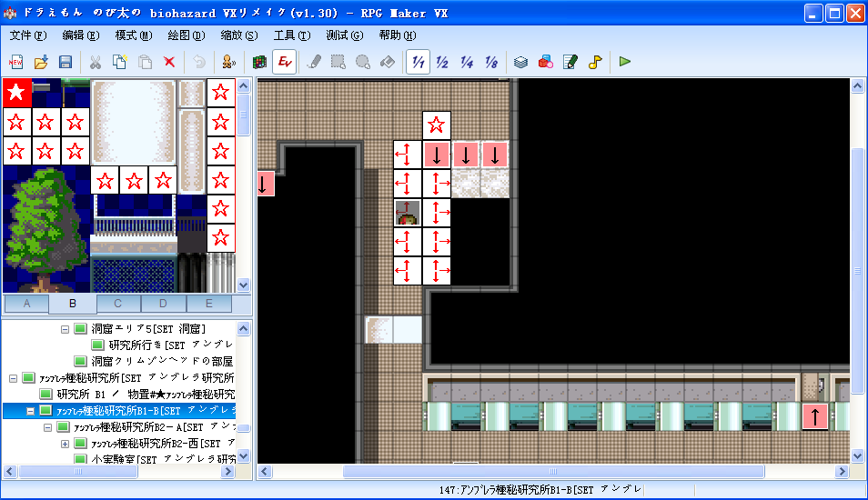Screen dimensions: 868x500
Task: Select the Pencil drawing tool
Action: [x=314, y=62]
